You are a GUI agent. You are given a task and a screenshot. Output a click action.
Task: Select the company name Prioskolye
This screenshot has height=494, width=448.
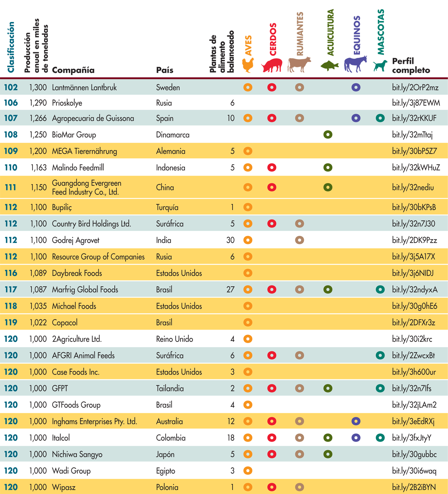[67, 103]
